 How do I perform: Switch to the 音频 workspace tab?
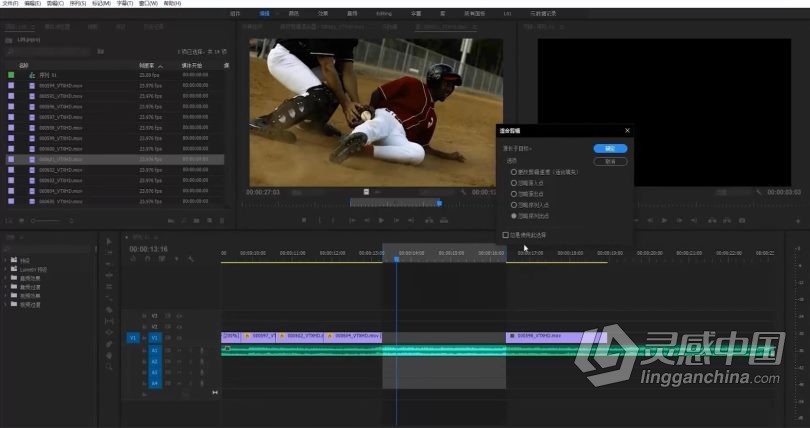[352, 13]
